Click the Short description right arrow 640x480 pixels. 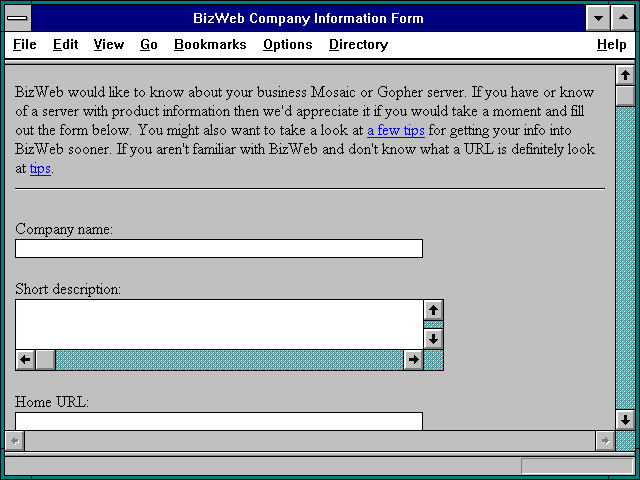(413, 360)
